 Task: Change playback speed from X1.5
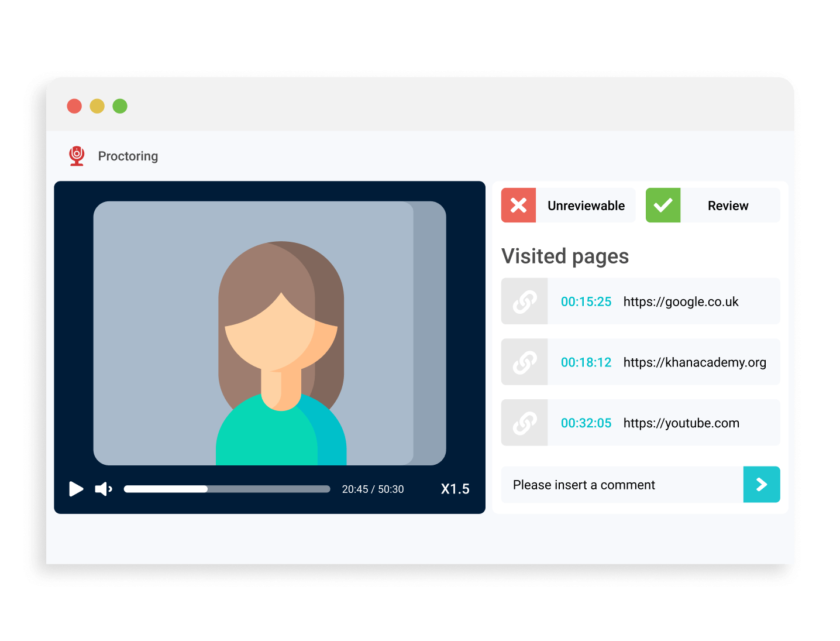tap(456, 489)
